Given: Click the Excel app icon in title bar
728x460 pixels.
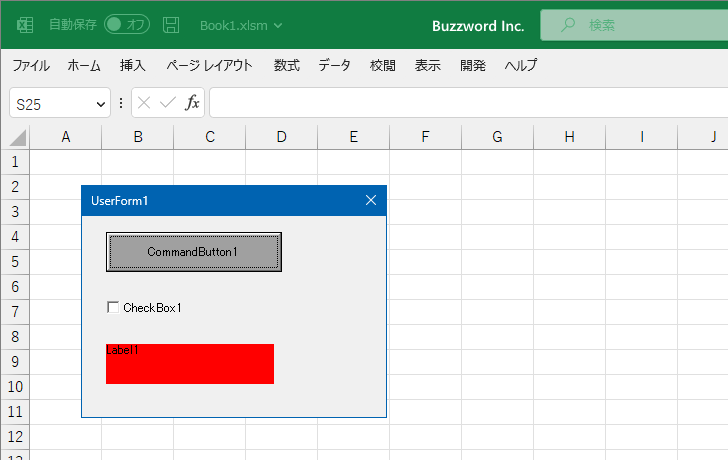Looking at the screenshot, I should tap(25, 25).
